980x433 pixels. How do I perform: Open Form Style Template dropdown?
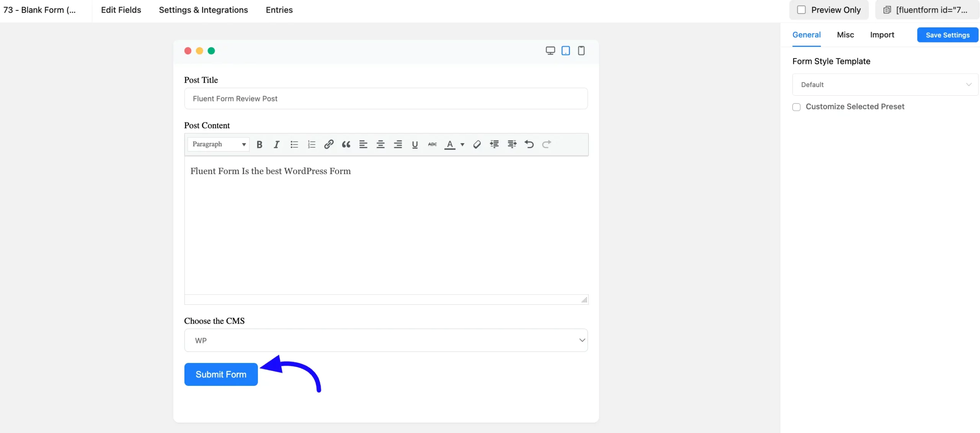click(885, 85)
